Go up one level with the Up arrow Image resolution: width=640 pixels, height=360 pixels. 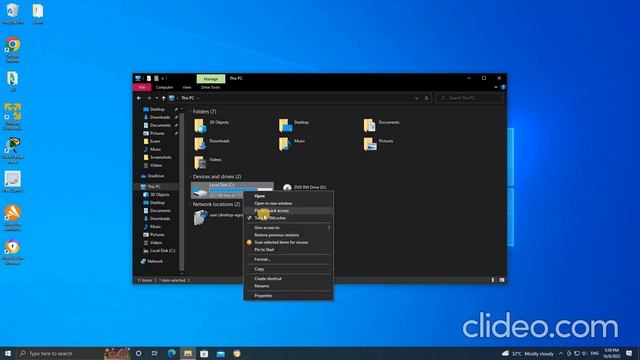[x=164, y=98]
